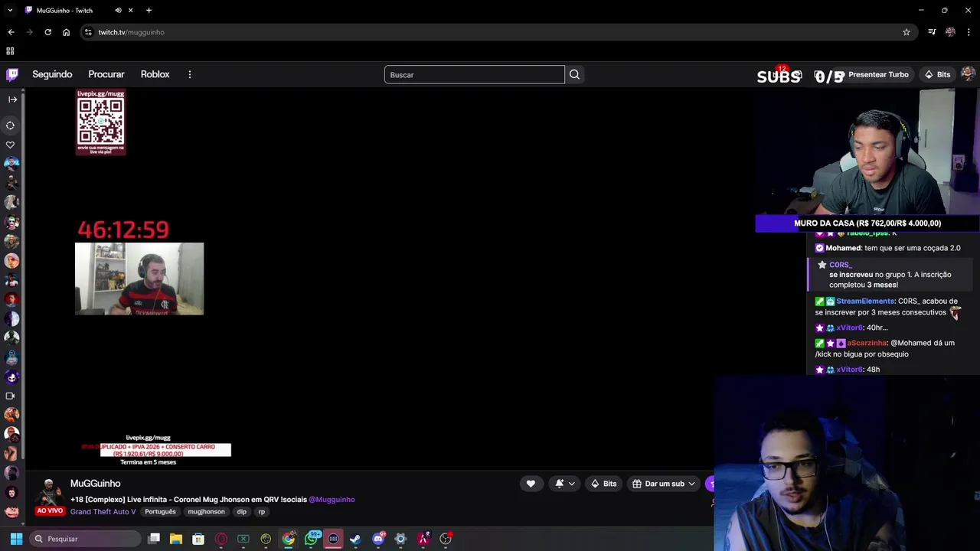Open the browser profile avatar
The image size is (980, 551).
(950, 32)
